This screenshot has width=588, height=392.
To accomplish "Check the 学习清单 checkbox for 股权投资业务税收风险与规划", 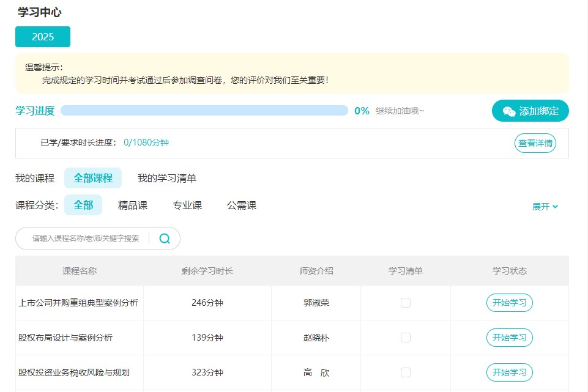I will click(405, 372).
